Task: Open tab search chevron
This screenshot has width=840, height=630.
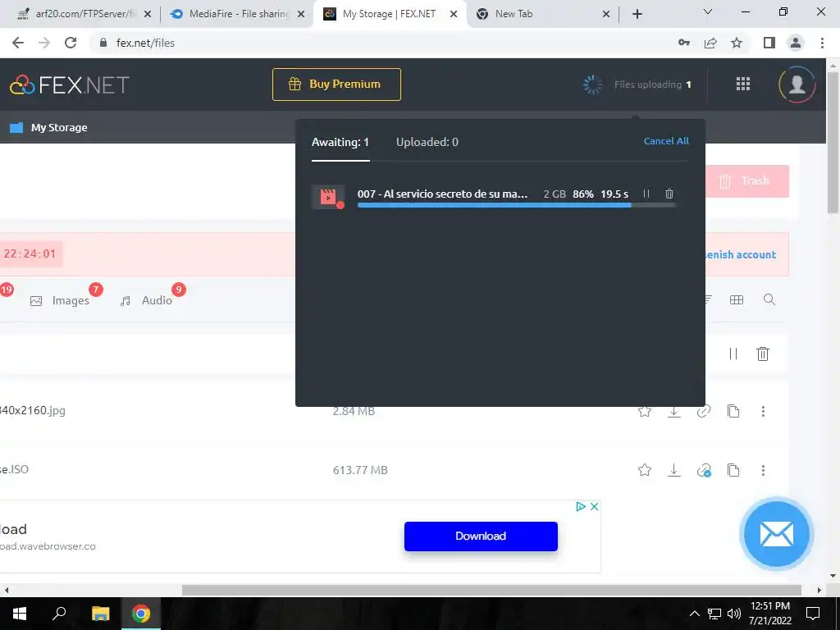Action: click(708, 11)
